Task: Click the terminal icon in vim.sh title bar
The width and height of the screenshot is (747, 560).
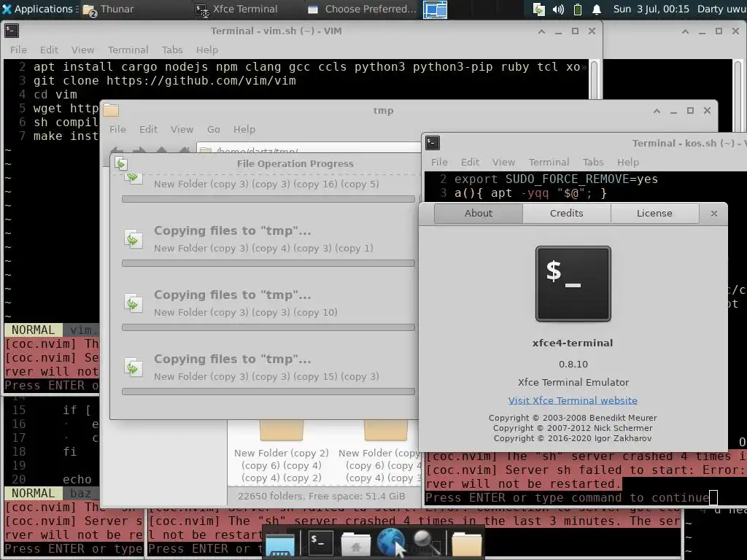Action: tap(12, 31)
